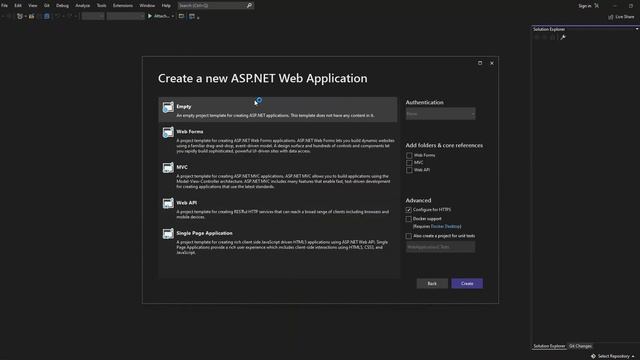Image resolution: width=640 pixels, height=360 pixels.
Task: Click the search magnifier icon in title bar
Action: tap(249, 6)
